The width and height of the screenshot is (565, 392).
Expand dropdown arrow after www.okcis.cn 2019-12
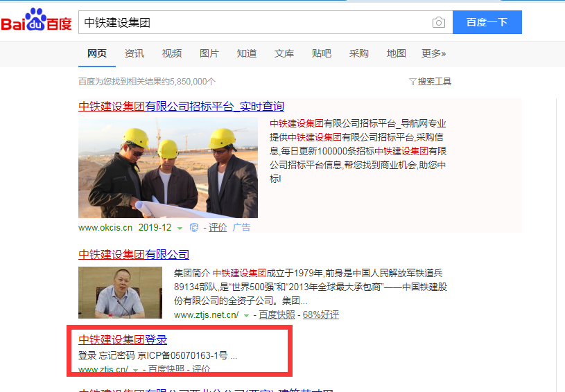pos(180,229)
